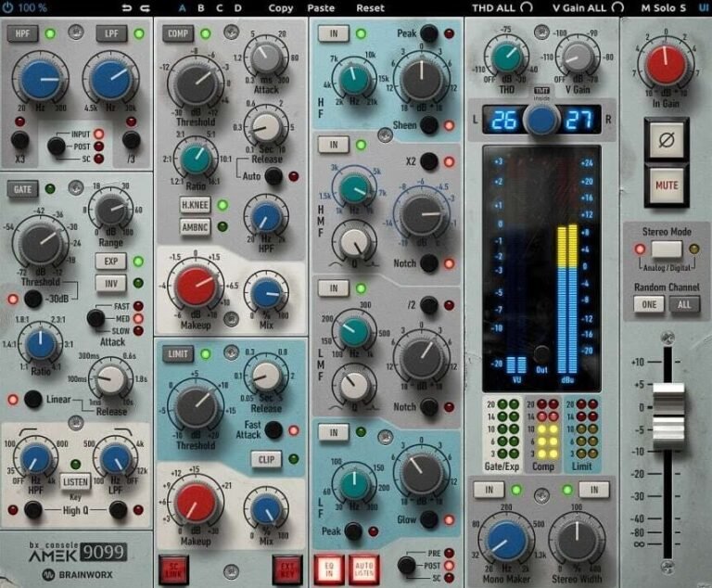
Task: Click the HF Sheen push button
Action: coord(429,125)
